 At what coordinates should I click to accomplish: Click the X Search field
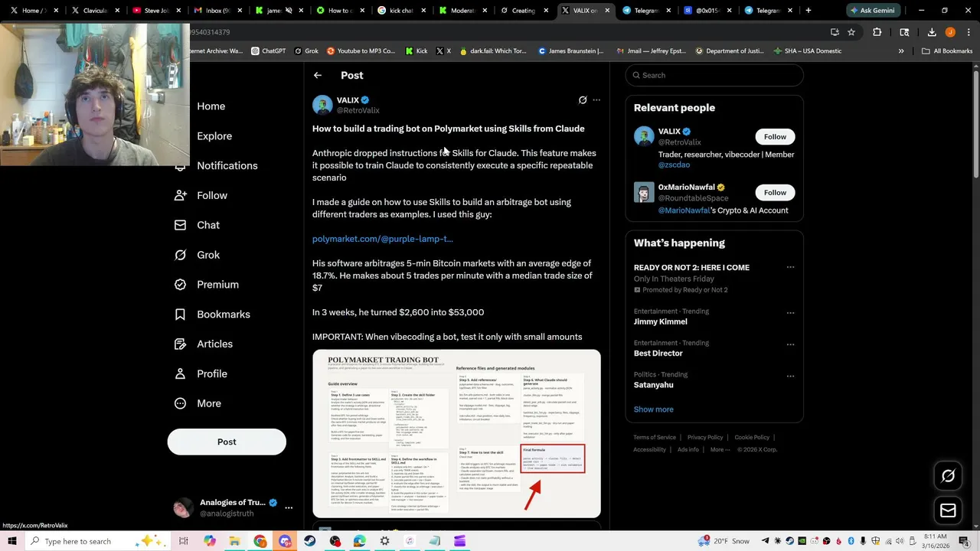(x=714, y=75)
